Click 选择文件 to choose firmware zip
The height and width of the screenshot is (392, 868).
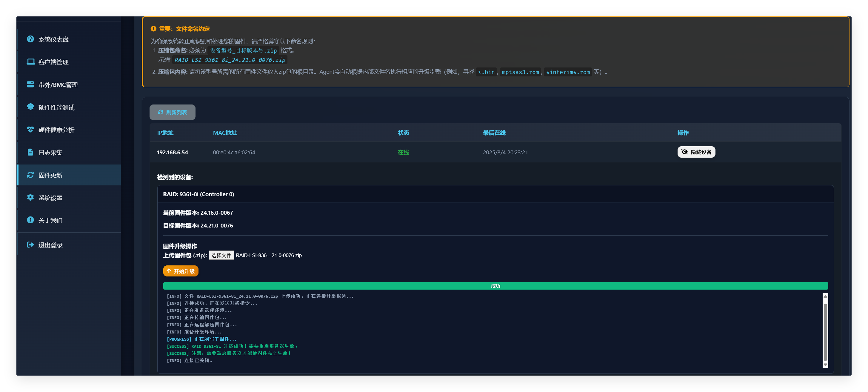[x=221, y=255]
